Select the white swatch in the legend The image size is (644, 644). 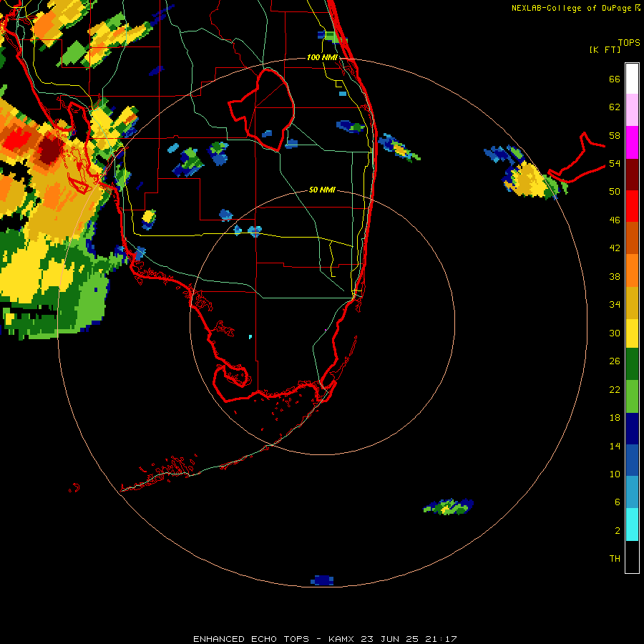point(632,79)
